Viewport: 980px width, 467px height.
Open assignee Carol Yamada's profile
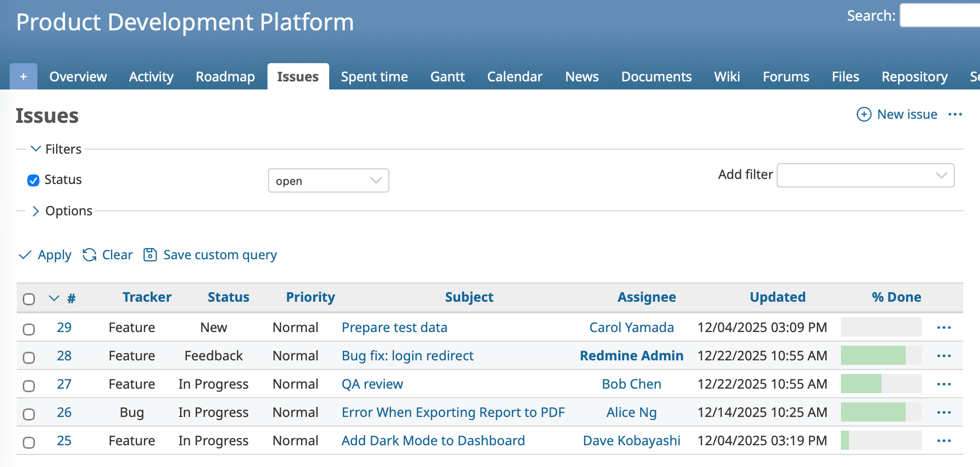[631, 328]
